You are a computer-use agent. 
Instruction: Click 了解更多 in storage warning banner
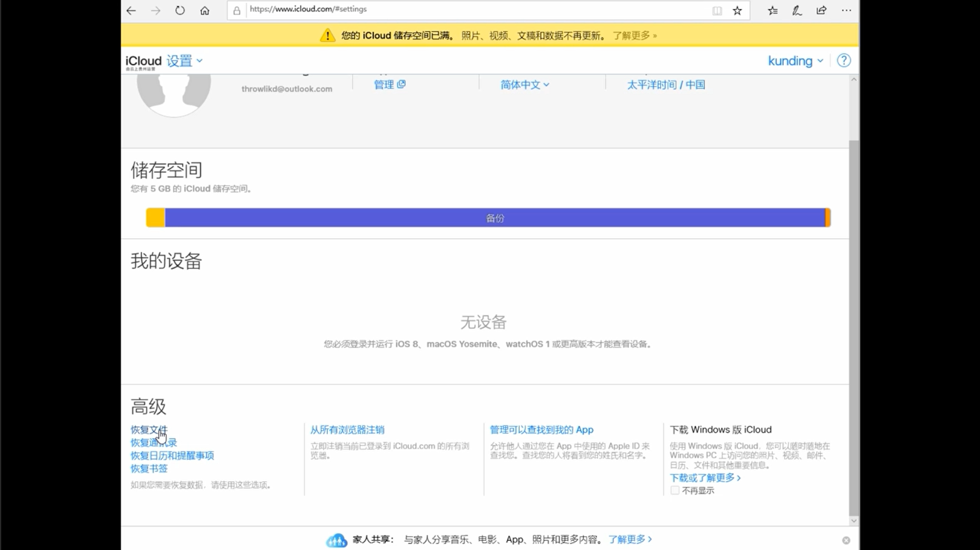point(635,36)
